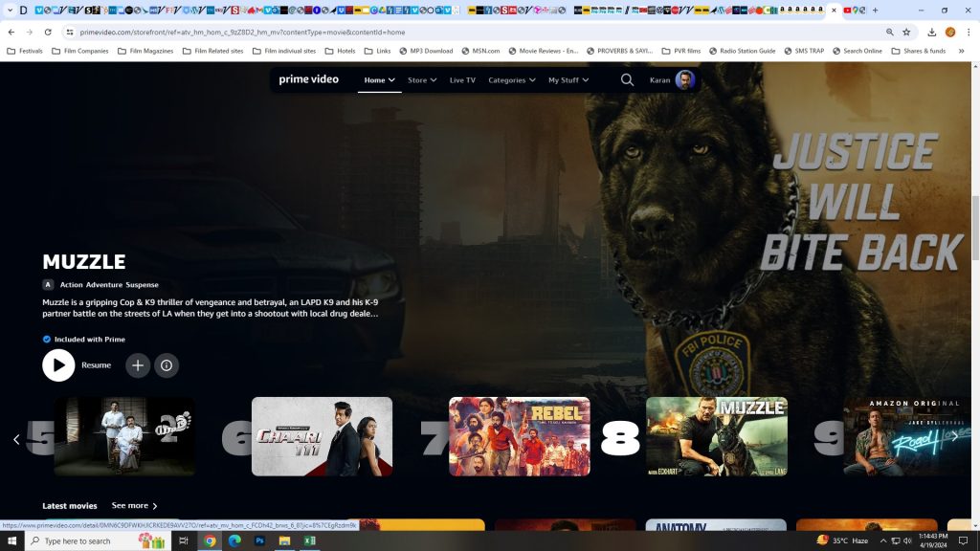Bookmark this page with the star icon
This screenshot has height=551, width=980.
pos(906,32)
